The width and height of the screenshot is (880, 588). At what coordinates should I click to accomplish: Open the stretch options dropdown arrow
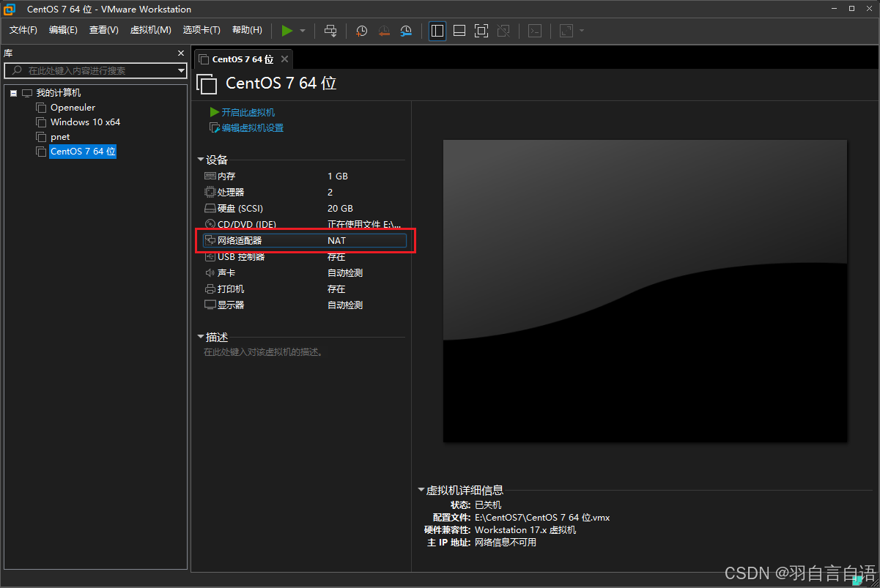click(582, 31)
